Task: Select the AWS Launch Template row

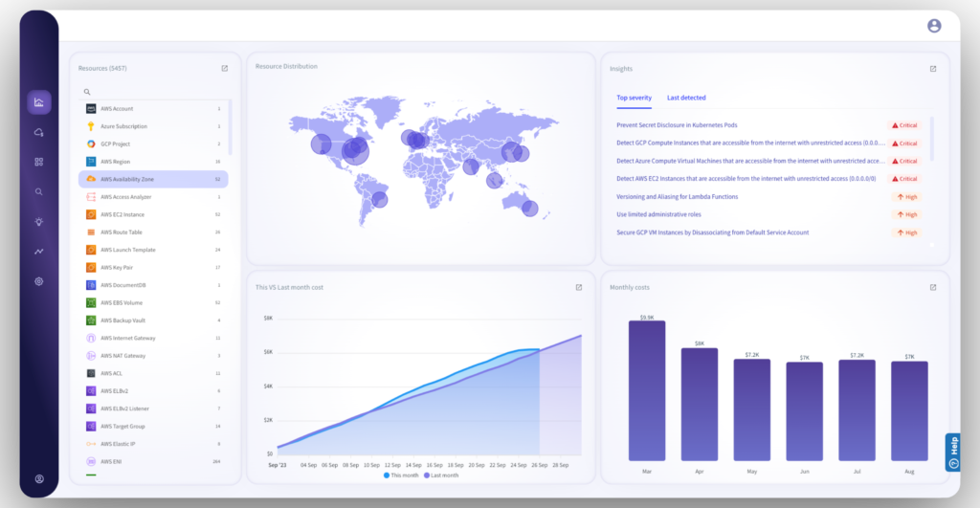Action: [153, 250]
